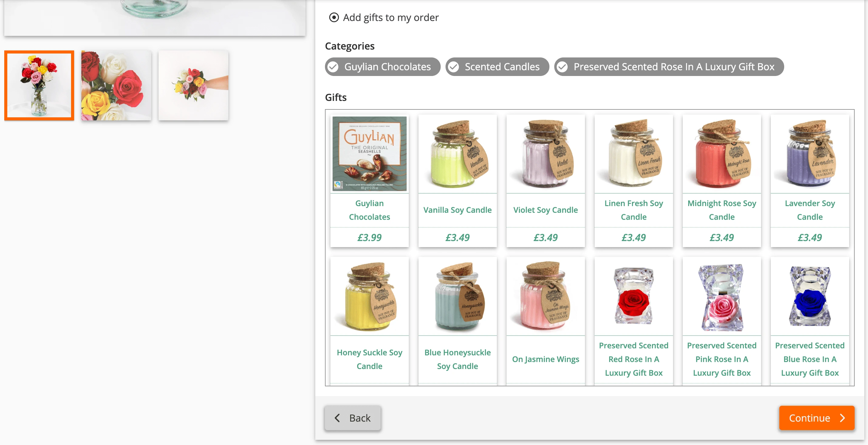Select the Preserved Scented Blue Rose image
Viewport: 868px width, 445px height.
click(x=809, y=296)
